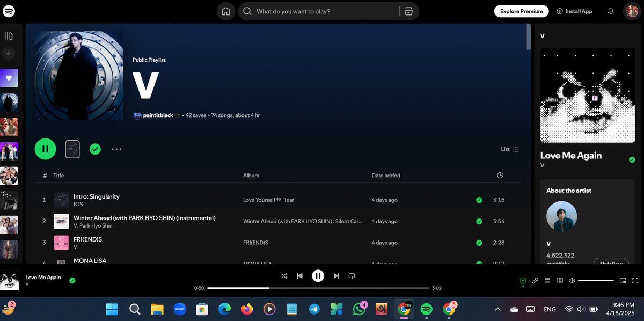Click the V playlist cover image
Image resolution: width=644 pixels, height=321 pixels.
pyautogui.click(x=79, y=75)
